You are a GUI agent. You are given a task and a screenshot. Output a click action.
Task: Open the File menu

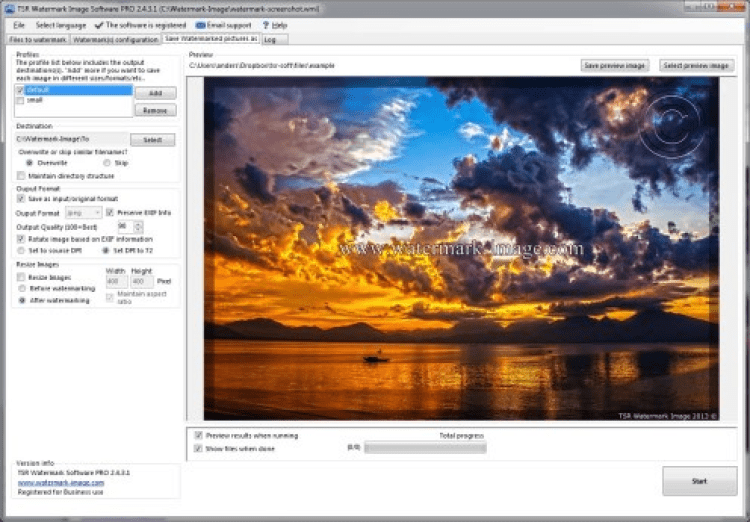click(x=19, y=24)
